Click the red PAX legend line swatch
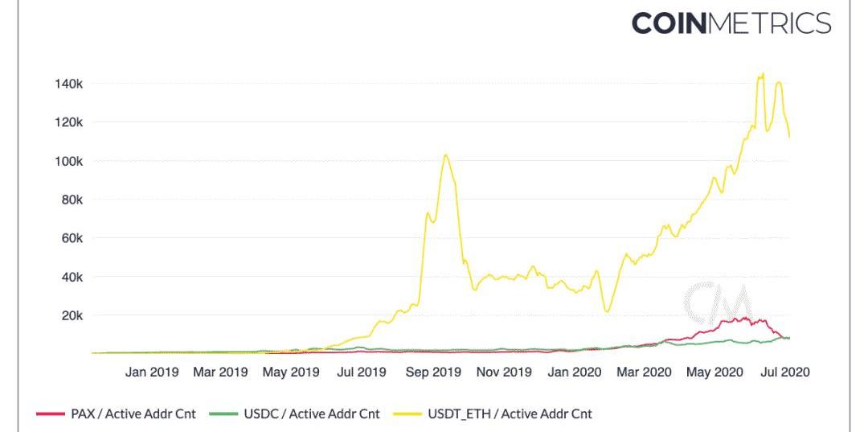Screen dimensions: 868x432 click(50, 414)
